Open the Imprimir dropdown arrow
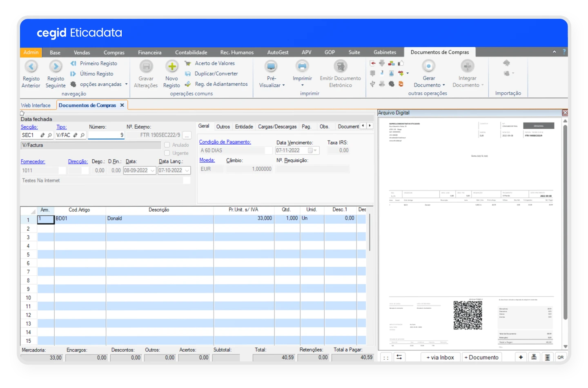588x388 pixels. tap(302, 85)
